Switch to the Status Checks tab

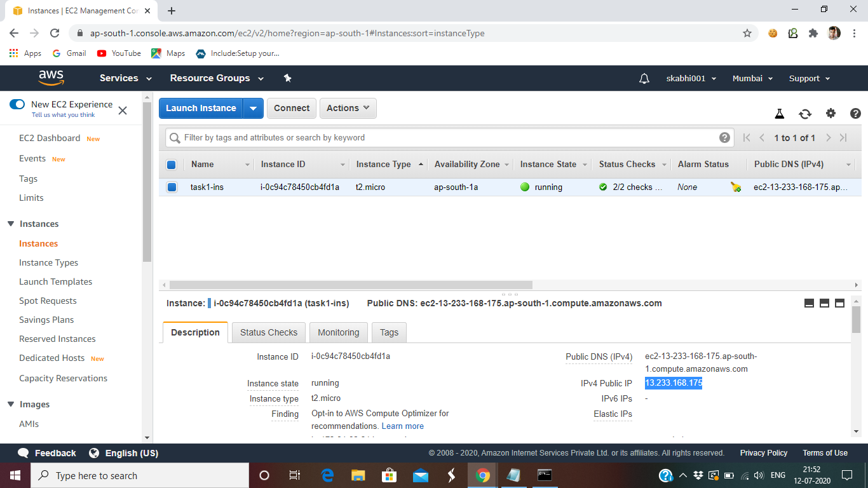click(269, 332)
